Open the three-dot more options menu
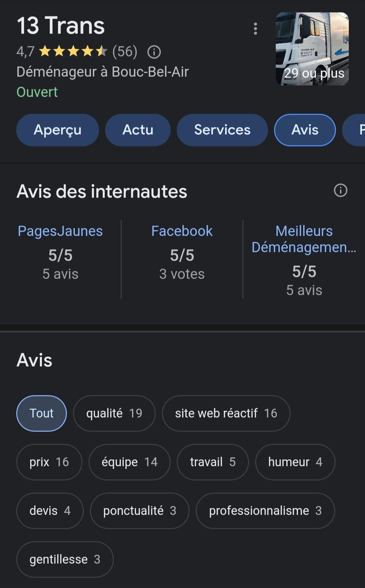 pos(255,29)
